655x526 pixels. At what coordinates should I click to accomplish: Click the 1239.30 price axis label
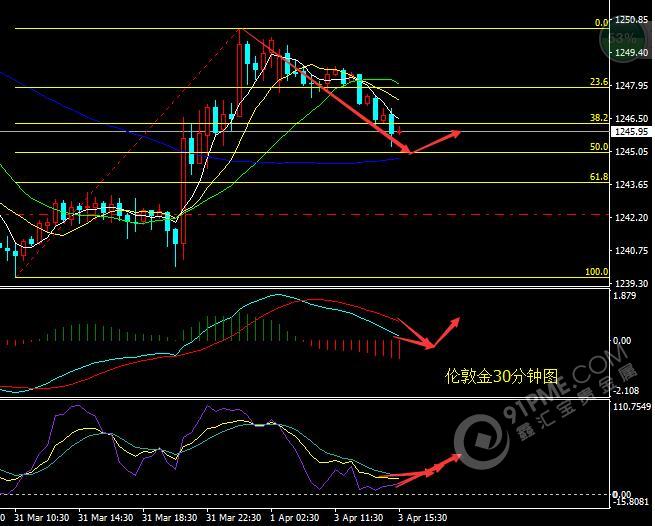coord(632,284)
